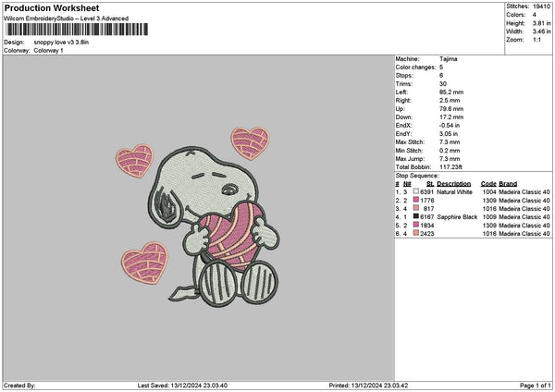Click the Down value "17.2 mm"
Screen dimensions: 555x392
pyautogui.click(x=451, y=117)
